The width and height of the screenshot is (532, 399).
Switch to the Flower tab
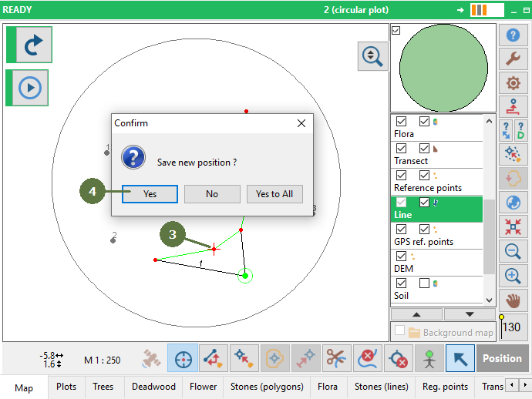point(203,387)
